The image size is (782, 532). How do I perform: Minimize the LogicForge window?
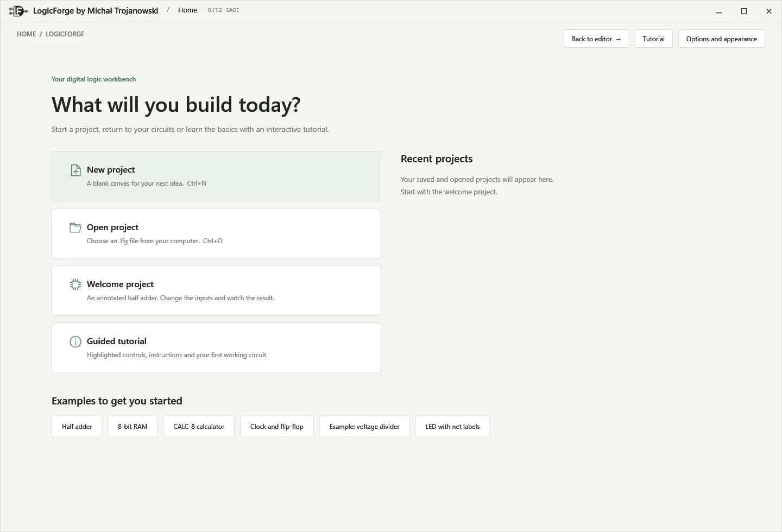tap(719, 11)
